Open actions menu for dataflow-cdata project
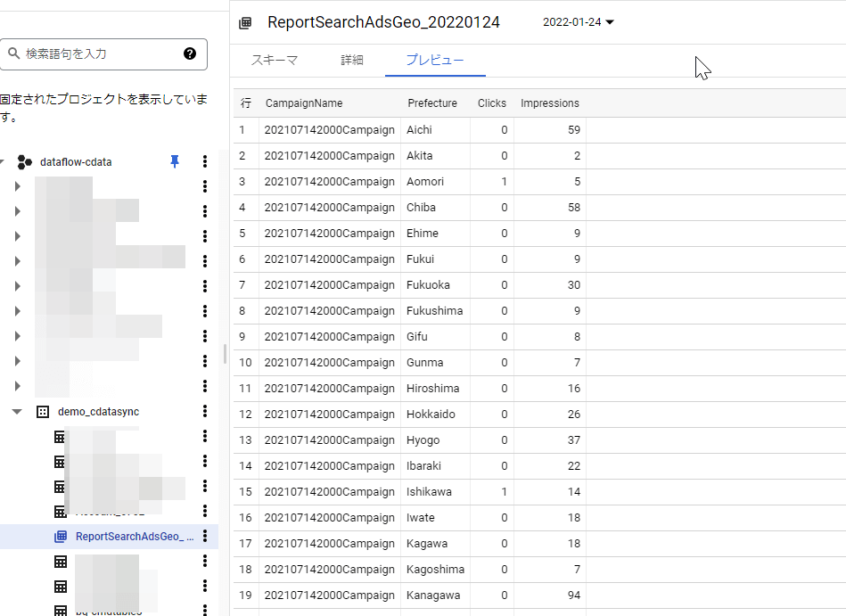 205,161
